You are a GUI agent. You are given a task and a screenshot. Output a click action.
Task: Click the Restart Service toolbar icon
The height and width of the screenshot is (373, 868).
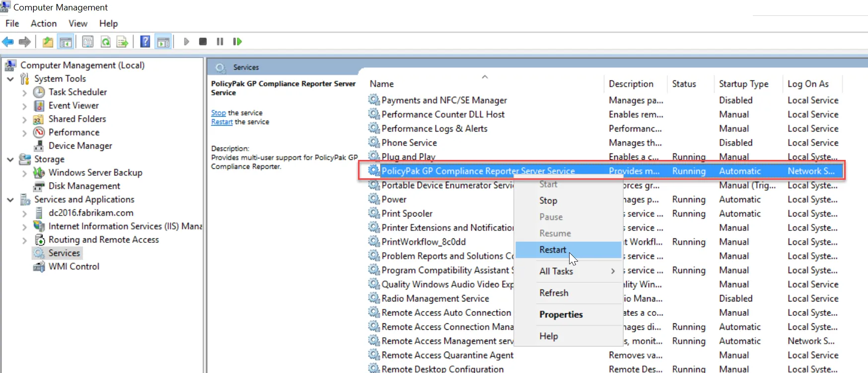(237, 42)
